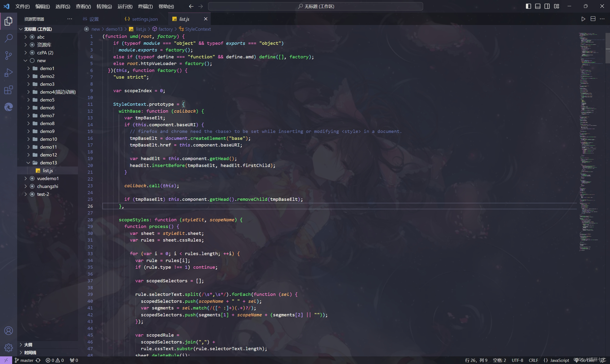The image size is (610, 364).
Task: Open Run and Debug view icon
Action: tap(9, 73)
